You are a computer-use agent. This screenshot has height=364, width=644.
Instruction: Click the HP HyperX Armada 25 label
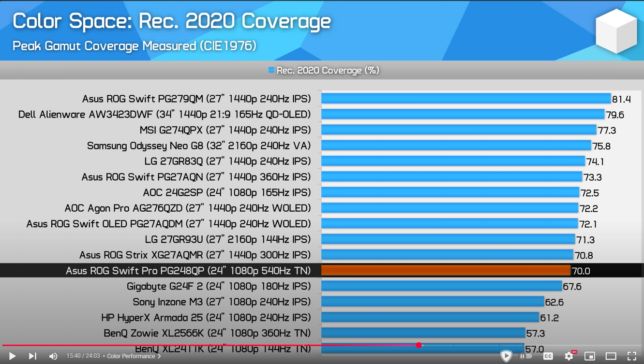pos(206,318)
